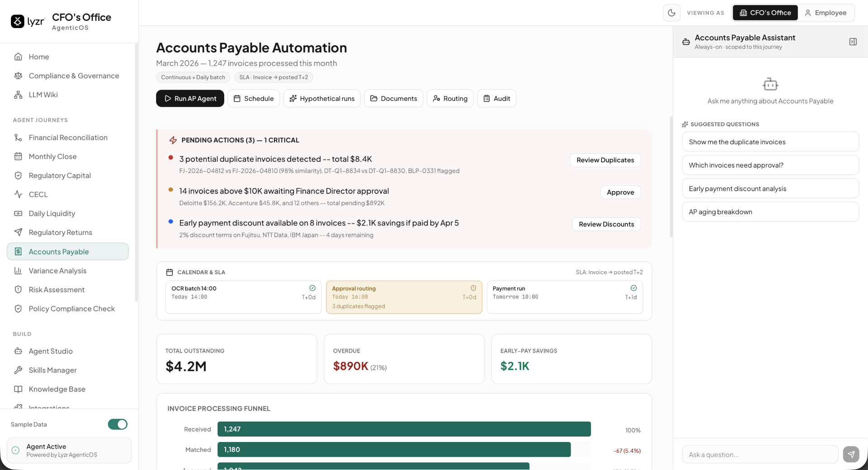Click Review Discounts button
The height and width of the screenshot is (470, 868).
pos(606,224)
